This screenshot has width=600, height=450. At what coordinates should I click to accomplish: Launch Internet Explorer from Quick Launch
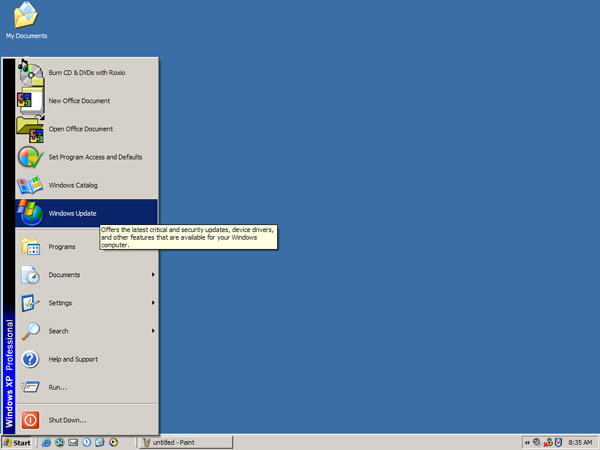tap(46, 443)
